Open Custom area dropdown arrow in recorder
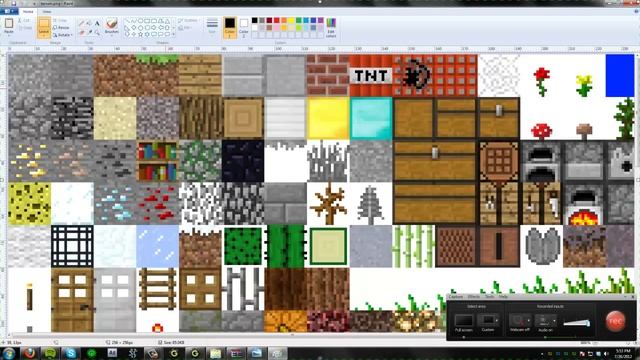 [x=497, y=320]
